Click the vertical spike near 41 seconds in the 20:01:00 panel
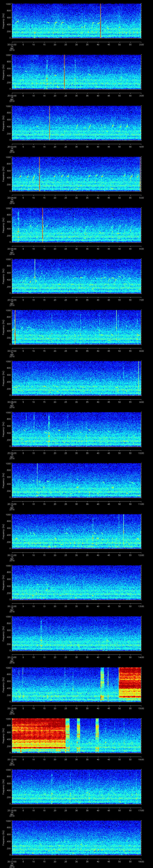Screen dimensions: 153x868 click(101, 21)
